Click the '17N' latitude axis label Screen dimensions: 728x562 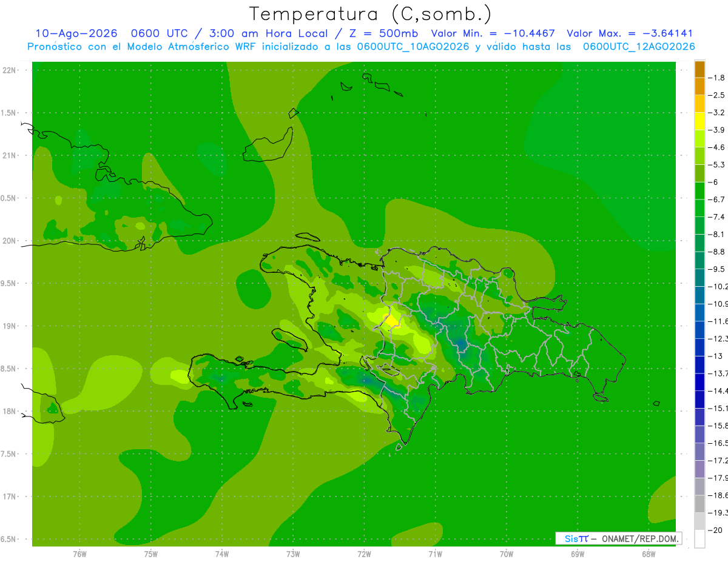click(9, 497)
